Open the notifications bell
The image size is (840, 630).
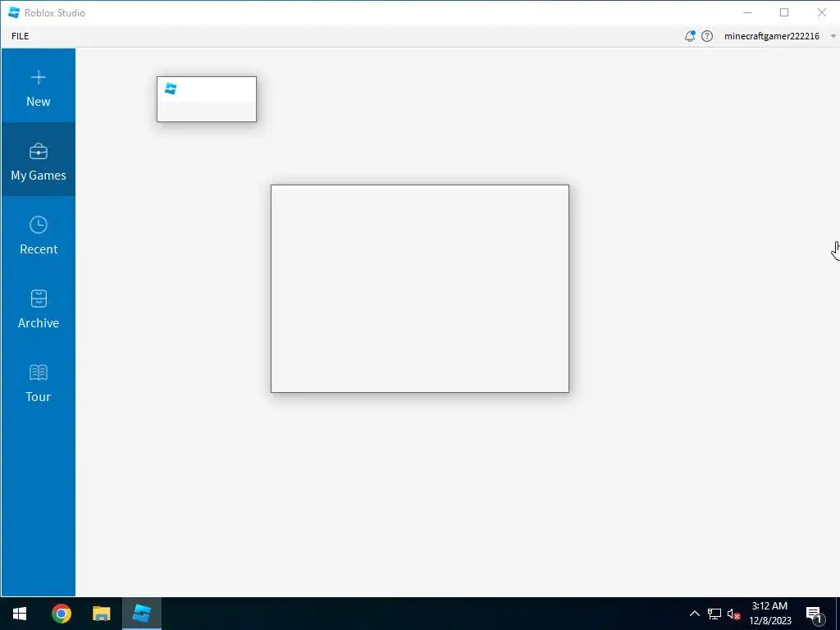690,36
